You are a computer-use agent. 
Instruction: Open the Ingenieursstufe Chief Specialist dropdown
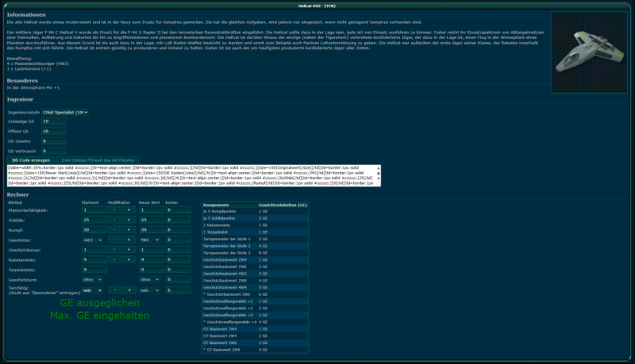tap(65, 113)
